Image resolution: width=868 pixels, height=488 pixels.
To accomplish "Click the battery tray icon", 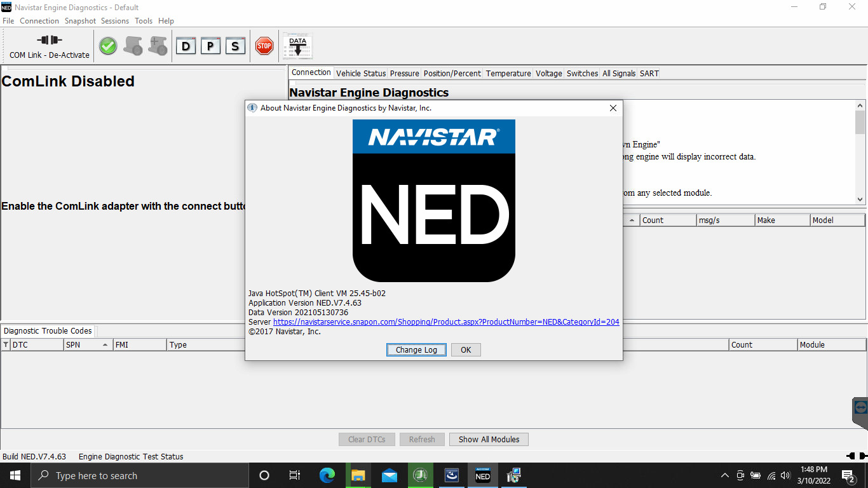I will point(756,475).
